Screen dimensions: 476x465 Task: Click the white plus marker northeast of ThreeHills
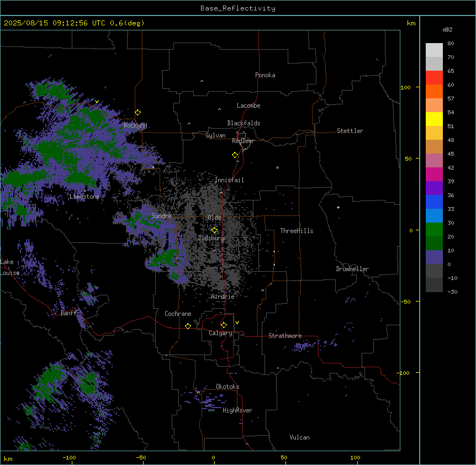(x=338, y=207)
